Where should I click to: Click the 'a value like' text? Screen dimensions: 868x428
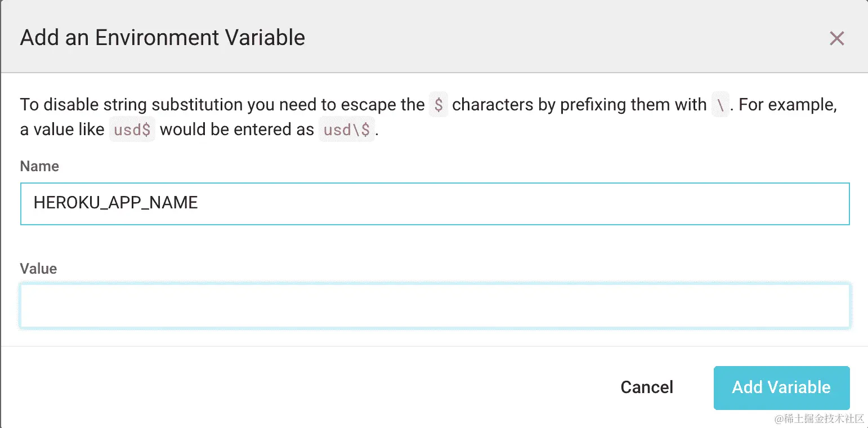pos(62,130)
